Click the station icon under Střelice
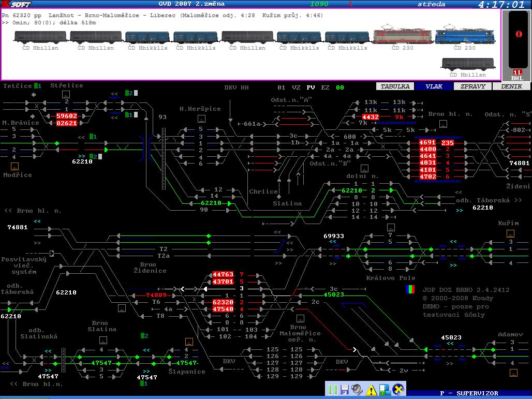This screenshot has width=532, height=399. pyautogui.click(x=66, y=94)
